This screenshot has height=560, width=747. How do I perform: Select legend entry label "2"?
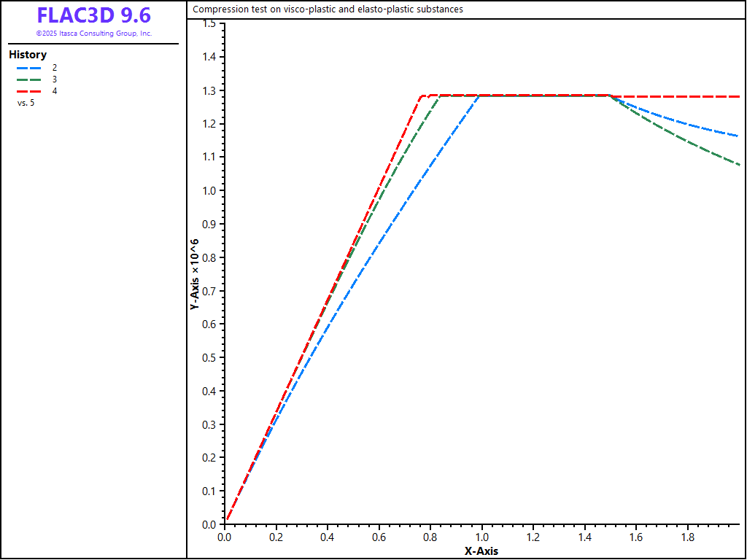55,67
